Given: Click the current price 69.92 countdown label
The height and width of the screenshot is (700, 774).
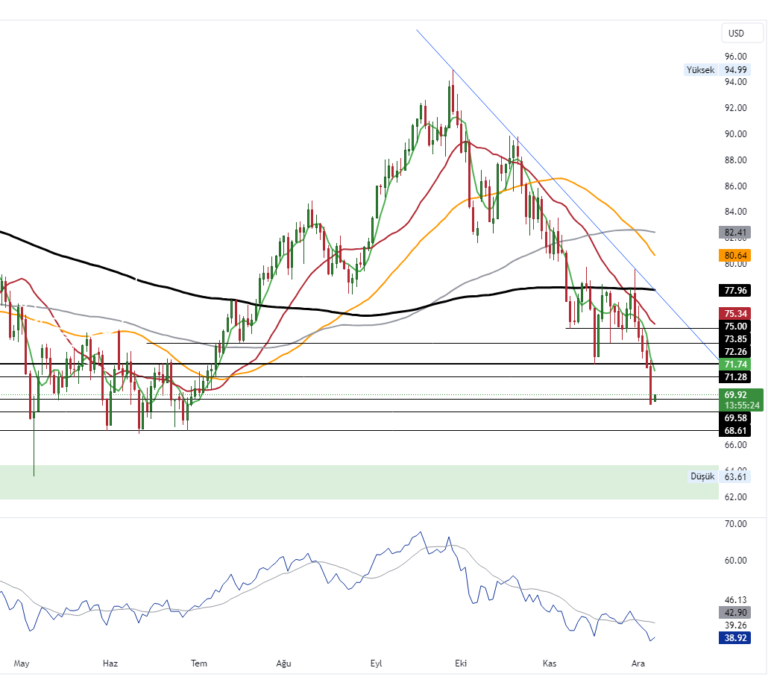Looking at the screenshot, I should [741, 400].
